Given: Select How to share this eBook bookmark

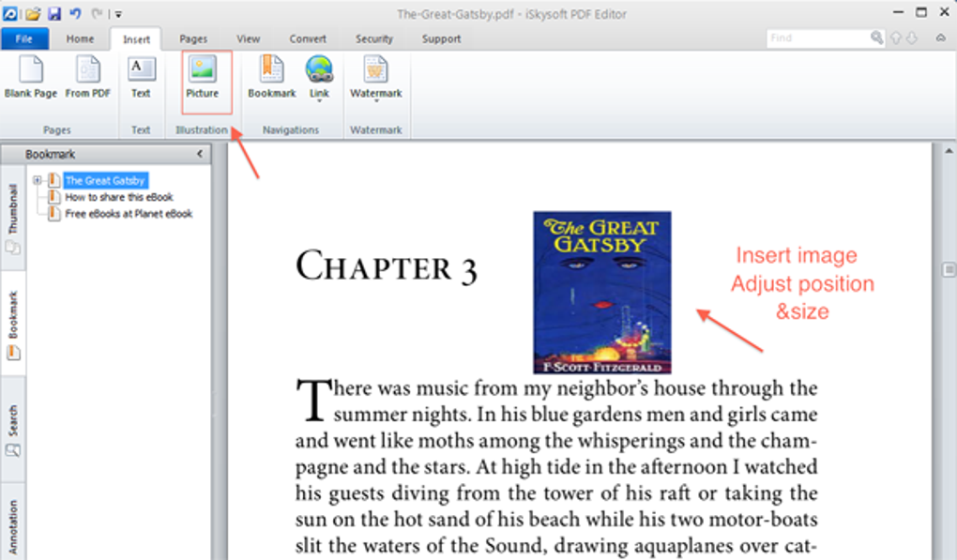Looking at the screenshot, I should point(119,197).
